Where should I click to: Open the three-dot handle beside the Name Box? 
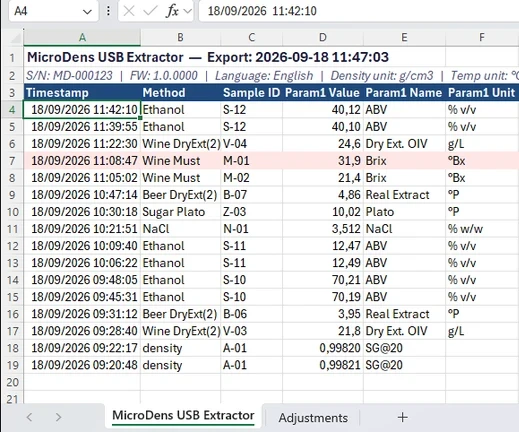108,11
